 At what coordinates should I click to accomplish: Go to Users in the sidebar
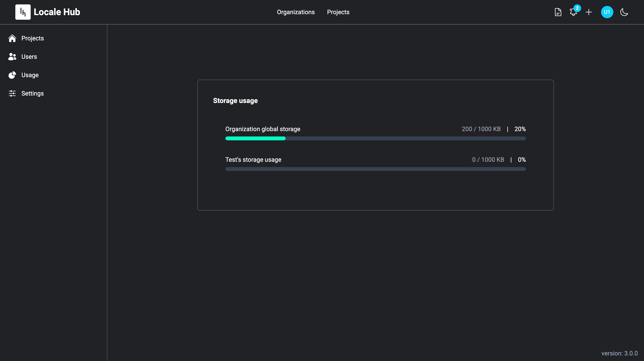click(x=29, y=57)
